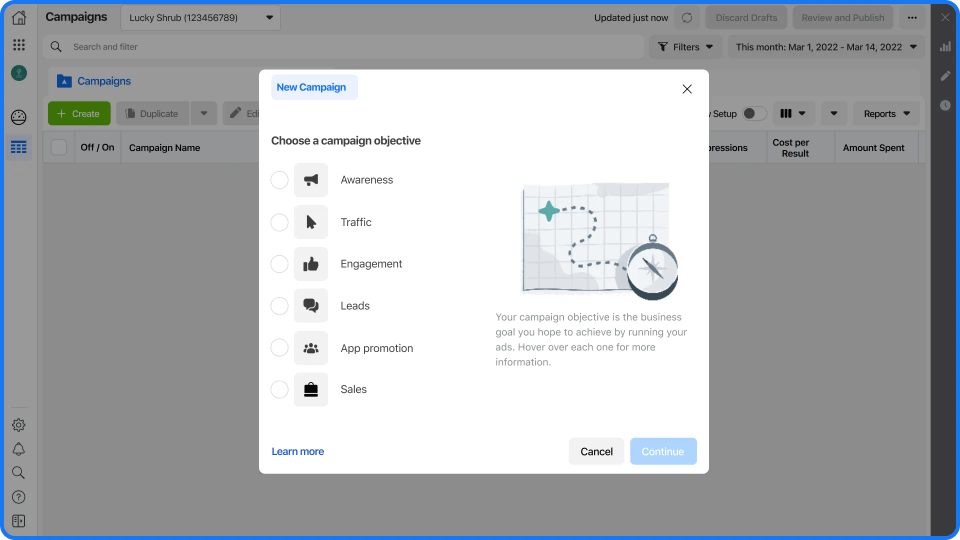The image size is (960, 540).
Task: Click the Off / On column header
Action: click(x=97, y=148)
